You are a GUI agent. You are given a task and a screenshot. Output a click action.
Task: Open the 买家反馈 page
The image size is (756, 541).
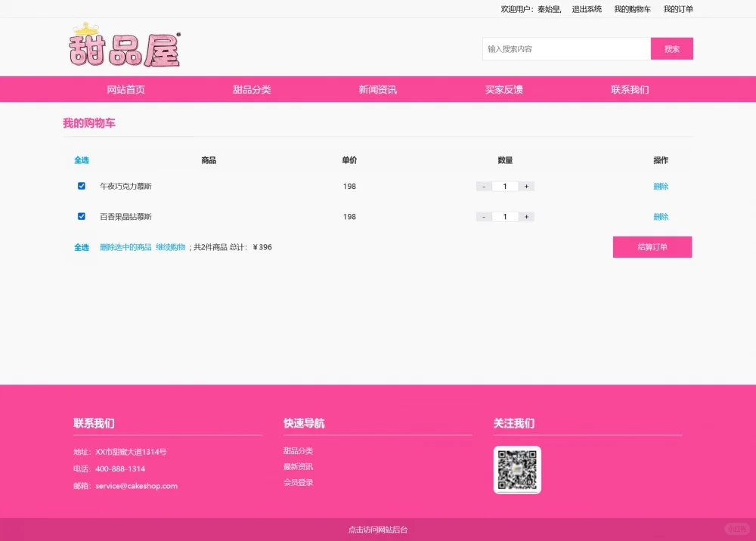coord(504,88)
